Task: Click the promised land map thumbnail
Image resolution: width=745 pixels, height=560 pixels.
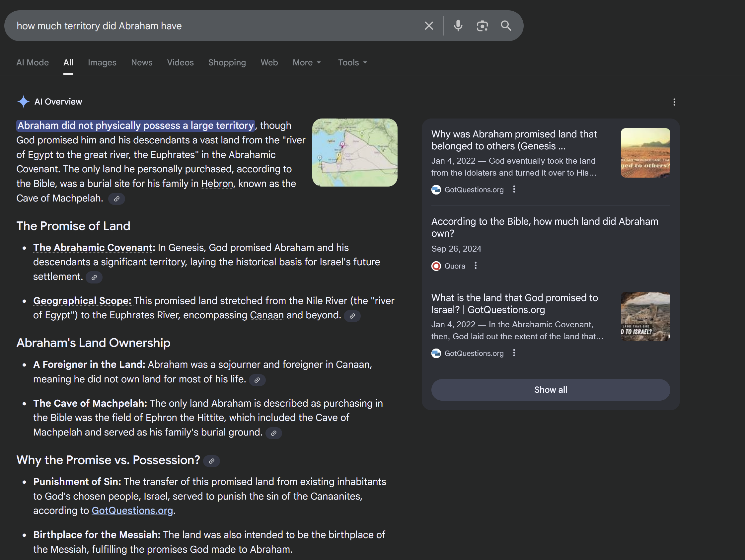Action: (354, 153)
